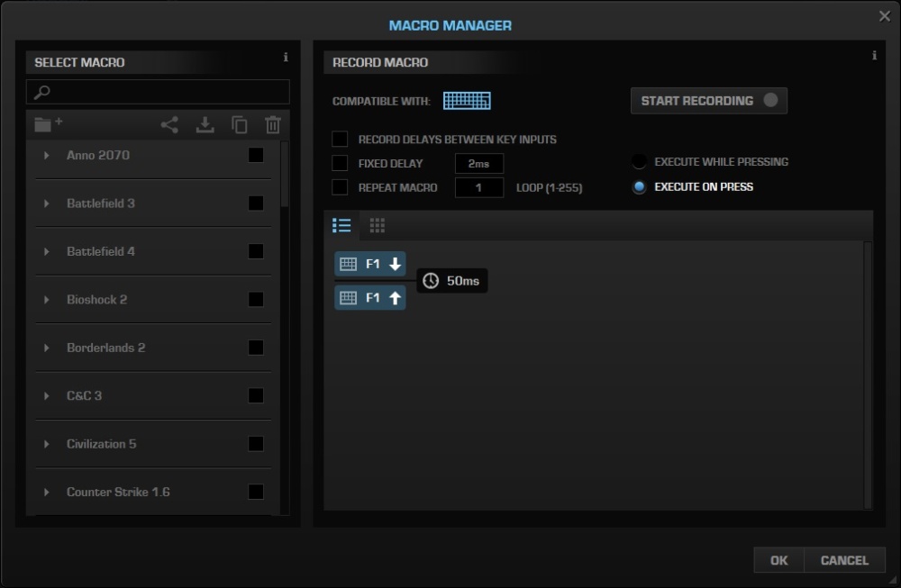Switch to list view of macro steps
The height and width of the screenshot is (588, 901).
(341, 225)
